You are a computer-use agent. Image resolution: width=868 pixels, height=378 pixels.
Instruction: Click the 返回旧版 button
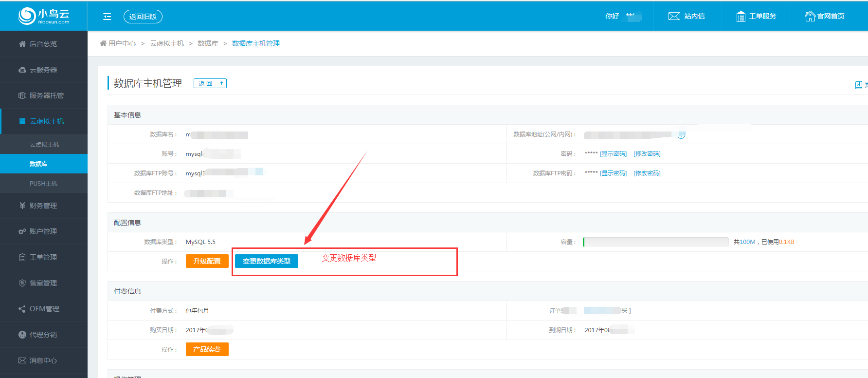(x=143, y=17)
